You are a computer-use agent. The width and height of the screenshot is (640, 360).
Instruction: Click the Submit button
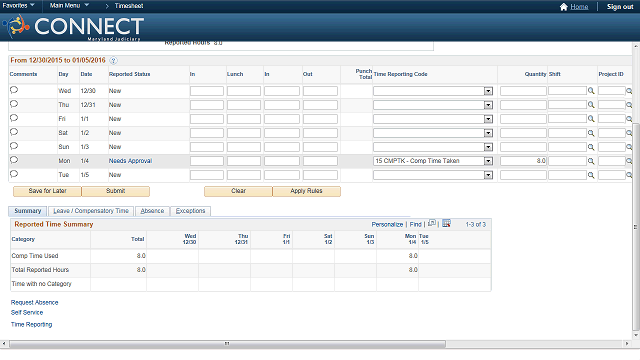click(x=116, y=191)
